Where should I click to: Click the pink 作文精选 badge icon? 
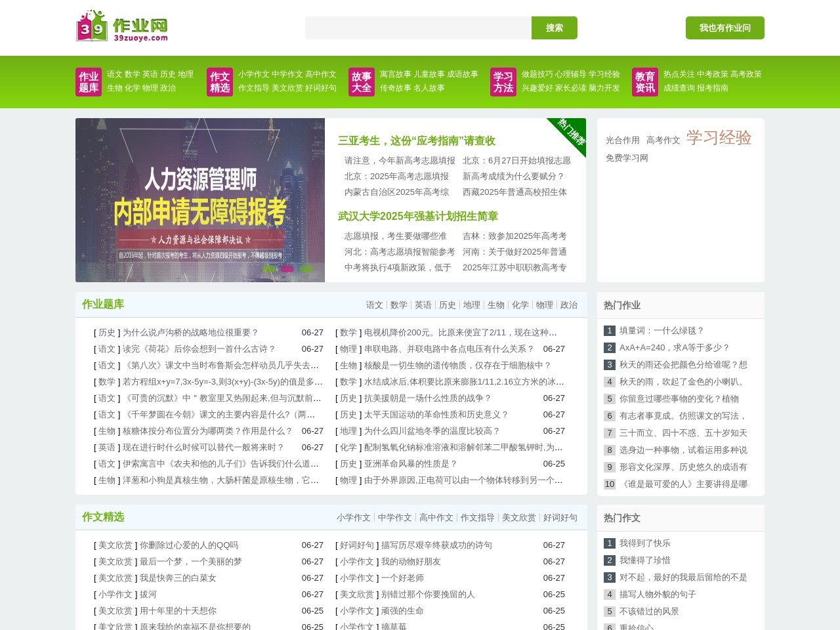[220, 81]
